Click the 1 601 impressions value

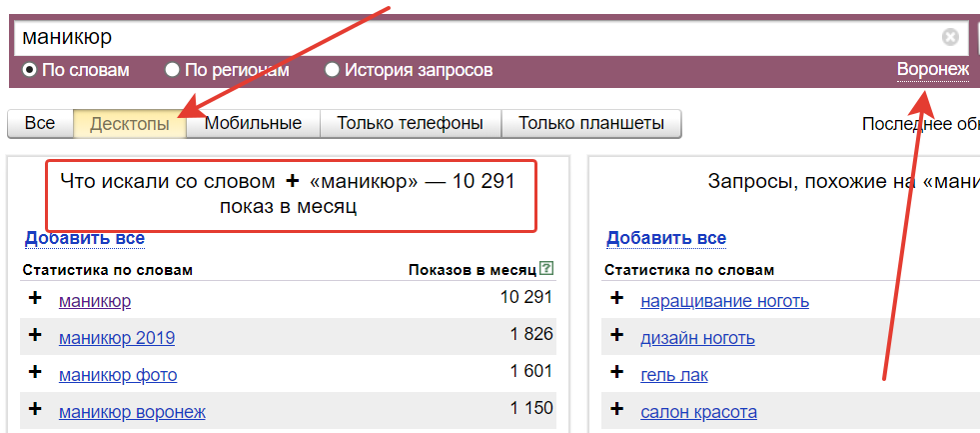[x=531, y=371]
